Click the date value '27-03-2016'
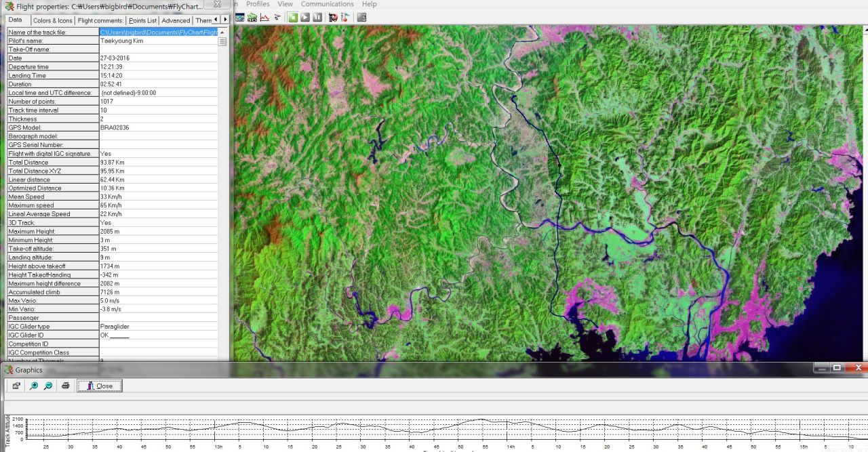Screen dimensions: 868x452 159,58
